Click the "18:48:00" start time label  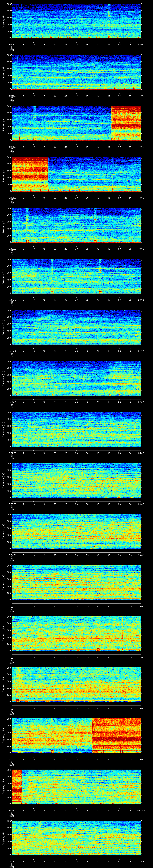pos(12,249)
